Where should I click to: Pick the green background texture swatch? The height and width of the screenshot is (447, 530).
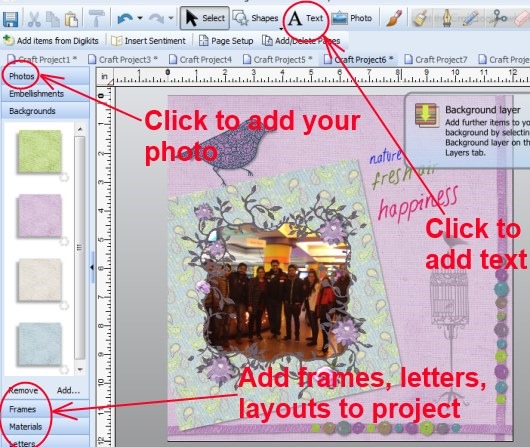(x=40, y=152)
